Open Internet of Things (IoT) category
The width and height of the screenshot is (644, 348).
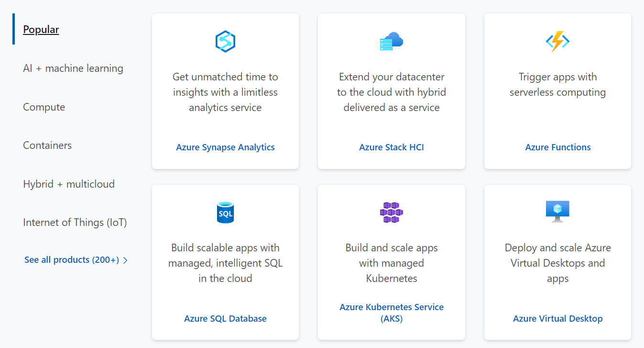[75, 222]
